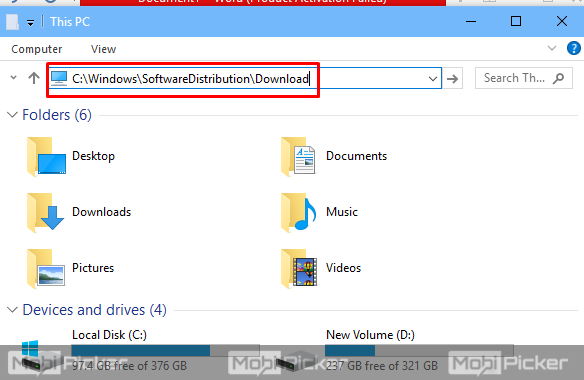This screenshot has height=380, width=584.
Task: Click the Downloads folder label
Action: (102, 212)
